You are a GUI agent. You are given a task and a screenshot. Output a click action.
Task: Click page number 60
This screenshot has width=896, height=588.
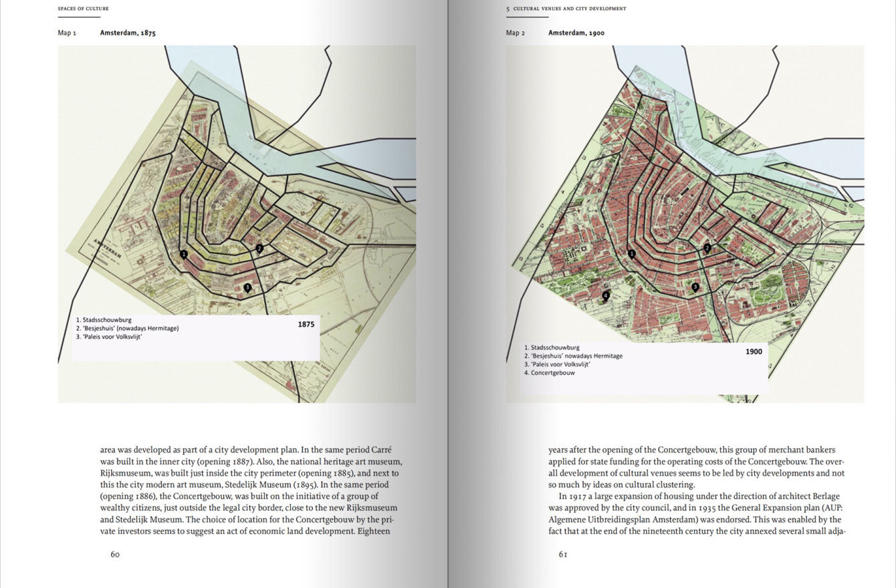[115, 554]
